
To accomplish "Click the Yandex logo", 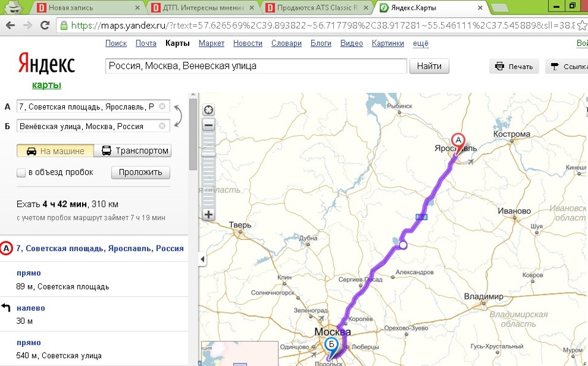I will (x=47, y=63).
